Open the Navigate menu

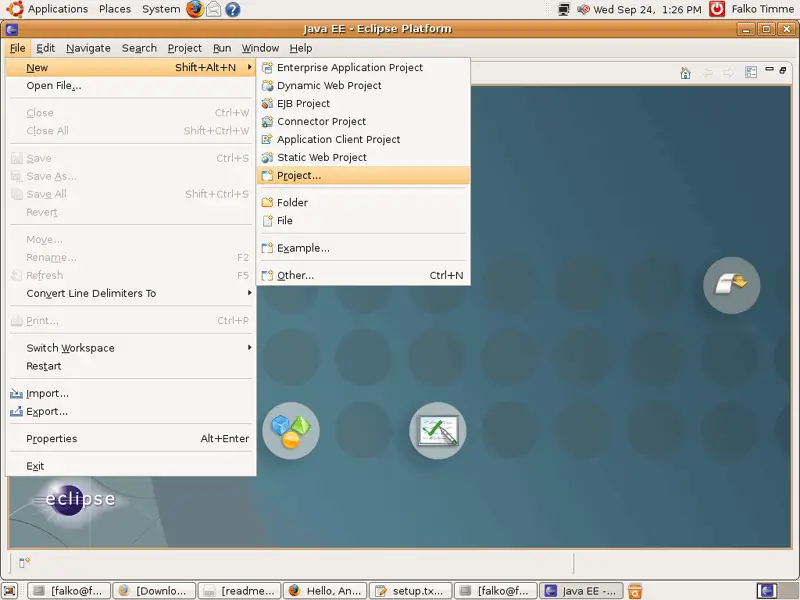(88, 48)
